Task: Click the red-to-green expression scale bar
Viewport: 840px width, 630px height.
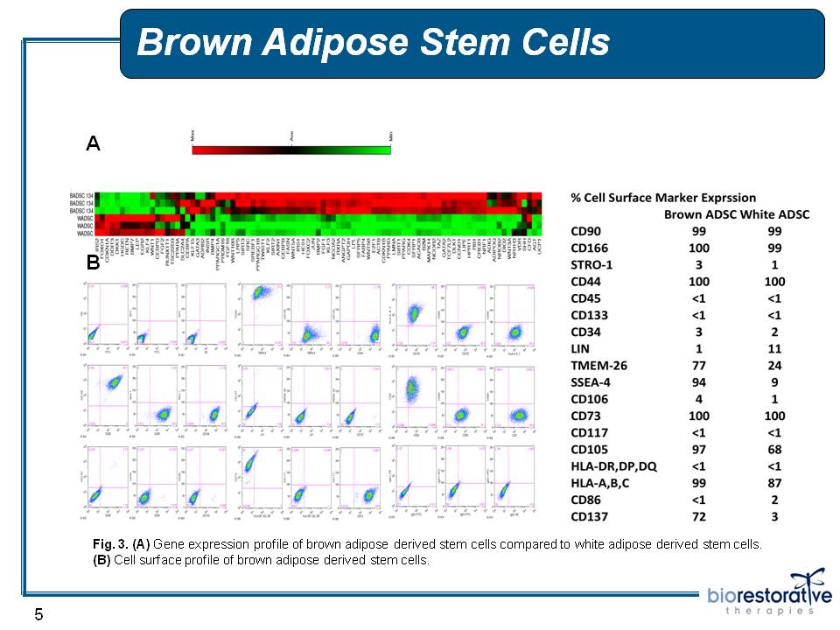Action: (x=291, y=150)
